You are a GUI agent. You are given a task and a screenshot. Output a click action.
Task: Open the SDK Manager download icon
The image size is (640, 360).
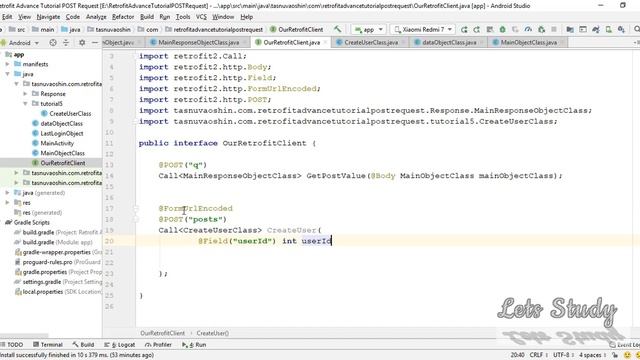(621, 29)
